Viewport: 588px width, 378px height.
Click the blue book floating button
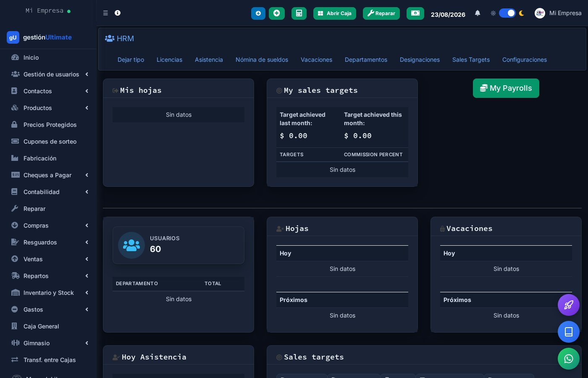pyautogui.click(x=569, y=332)
